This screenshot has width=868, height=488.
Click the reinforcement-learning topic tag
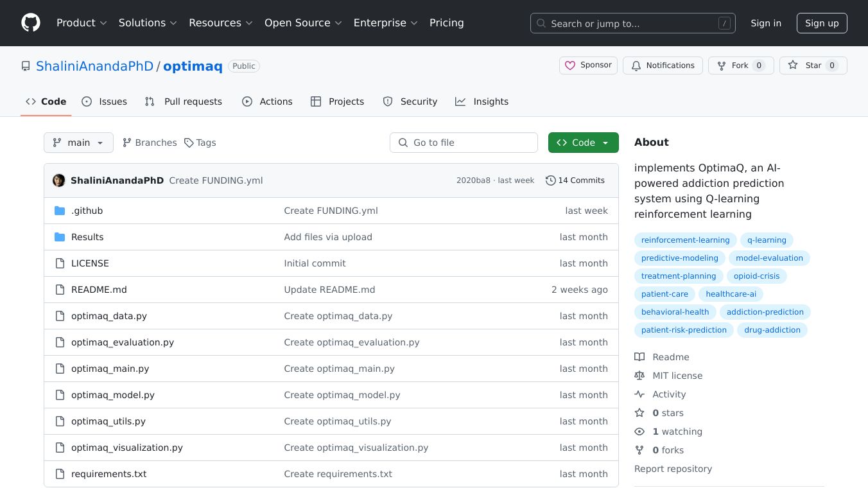pos(685,240)
